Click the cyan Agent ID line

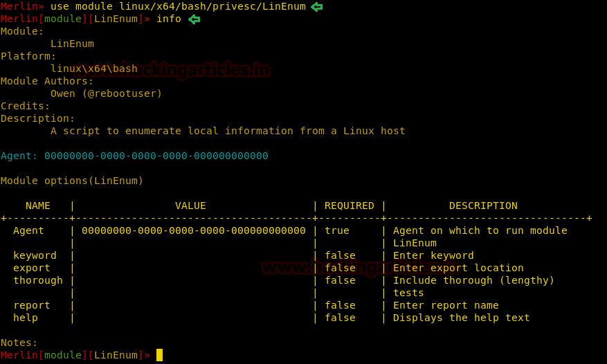pyautogui.click(x=134, y=156)
